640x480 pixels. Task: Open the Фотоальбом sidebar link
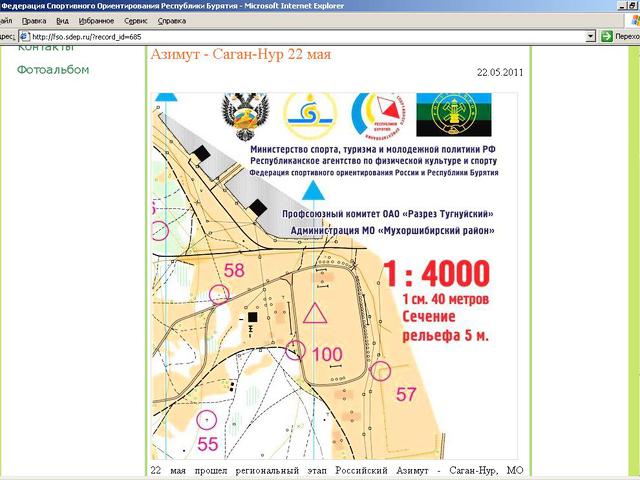click(53, 70)
